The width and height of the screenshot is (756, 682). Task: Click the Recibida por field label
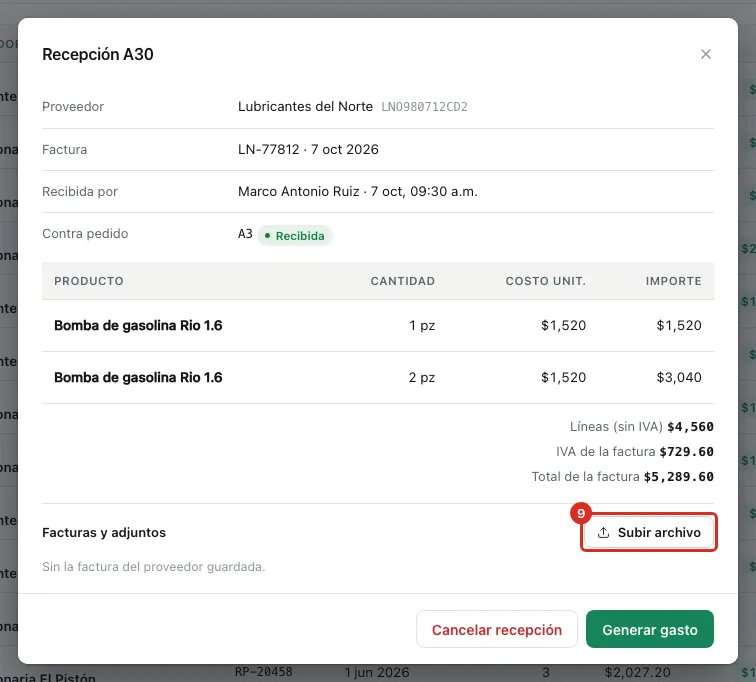pyautogui.click(x=80, y=192)
